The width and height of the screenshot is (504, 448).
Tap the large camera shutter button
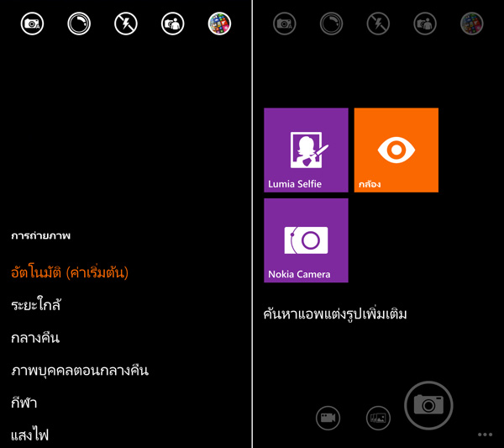click(x=428, y=405)
